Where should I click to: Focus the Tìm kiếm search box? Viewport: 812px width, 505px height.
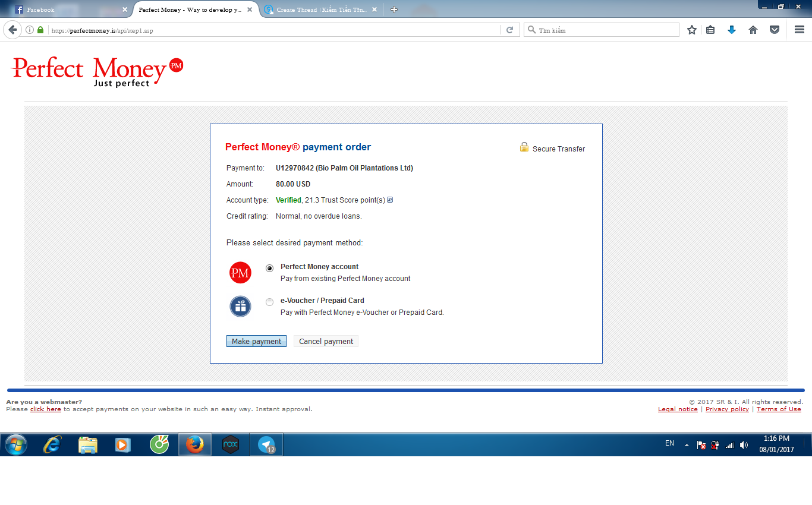pos(602,30)
